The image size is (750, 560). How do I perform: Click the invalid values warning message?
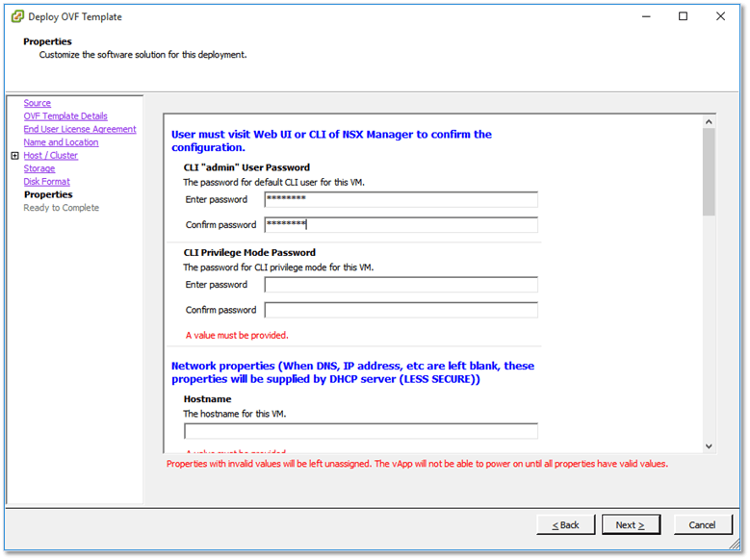pos(417,464)
